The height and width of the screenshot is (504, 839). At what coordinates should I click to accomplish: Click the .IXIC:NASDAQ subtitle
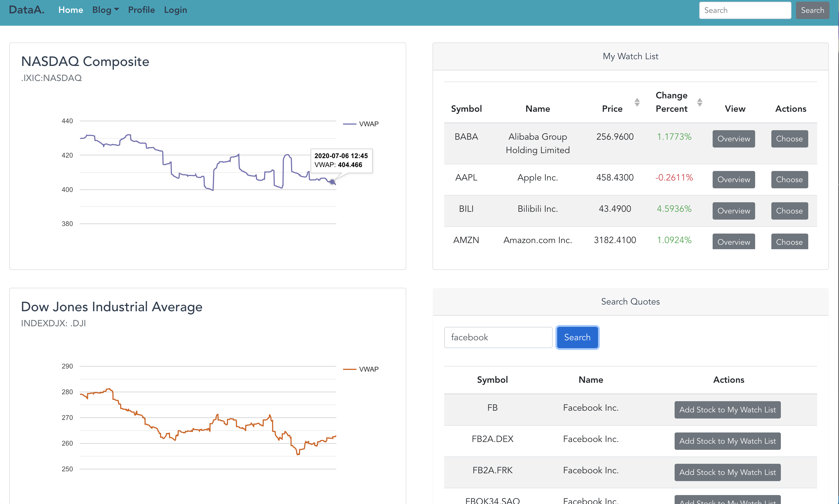point(51,78)
